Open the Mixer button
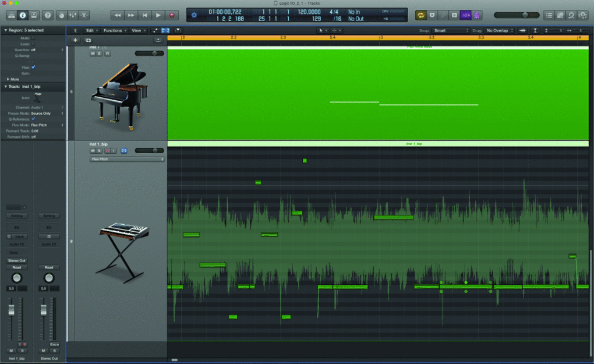594x364 pixels. pyautogui.click(x=73, y=16)
